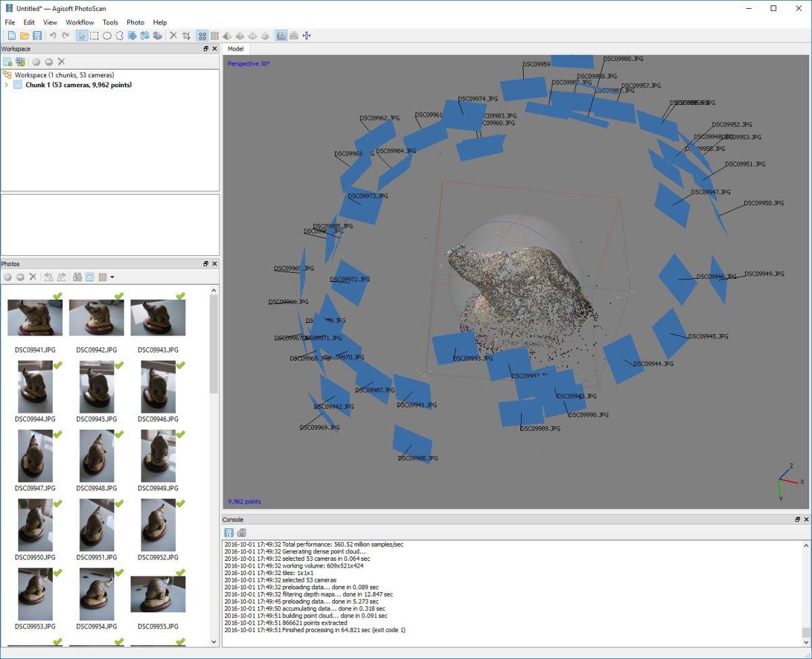Toggle the Show Cameras camera icon
Viewport: 812px width, 659px height.
click(281, 35)
